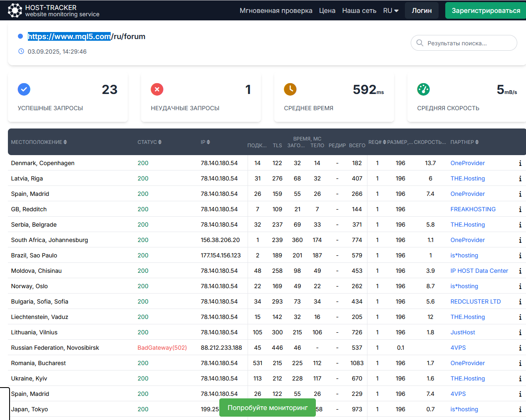The height and width of the screenshot is (420, 526).
Task: Open info icon for Japan, Tokyo row
Action: [x=520, y=409]
